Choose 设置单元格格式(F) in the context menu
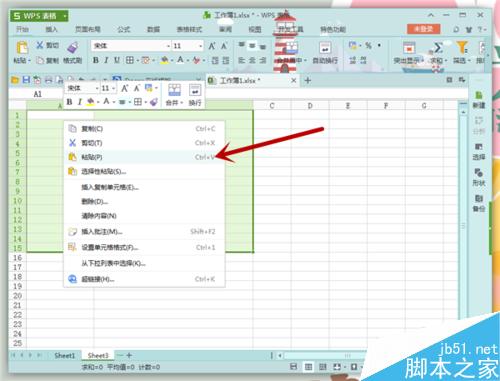Screen dimensions: 500x381 144,247
